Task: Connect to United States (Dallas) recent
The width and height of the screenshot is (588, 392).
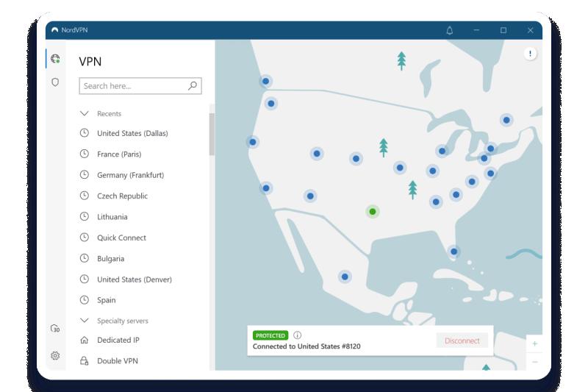Action: [132, 133]
